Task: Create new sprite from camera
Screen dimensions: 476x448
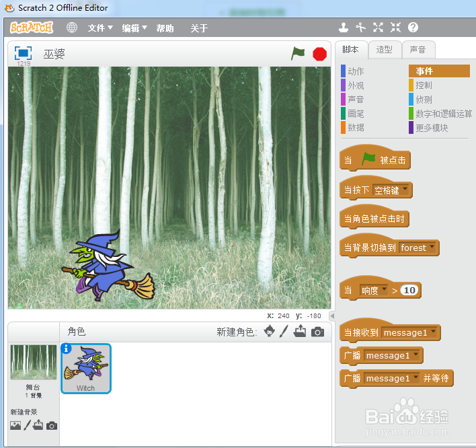Action: tap(317, 332)
